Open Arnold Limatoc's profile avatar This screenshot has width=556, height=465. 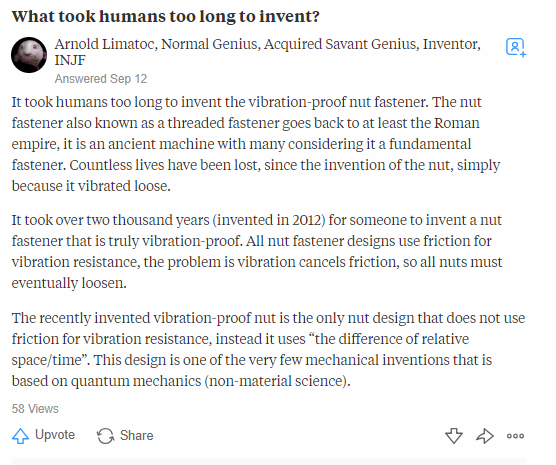coord(29,55)
